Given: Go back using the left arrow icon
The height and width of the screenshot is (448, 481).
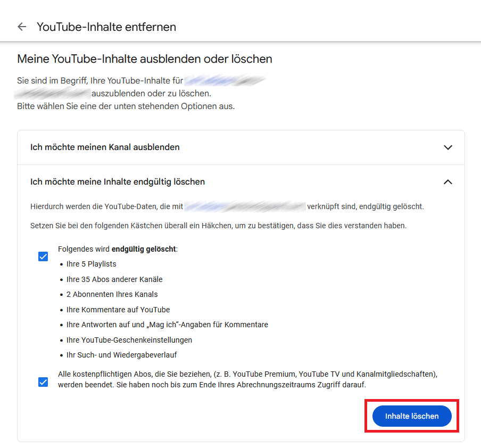Looking at the screenshot, I should [x=22, y=27].
